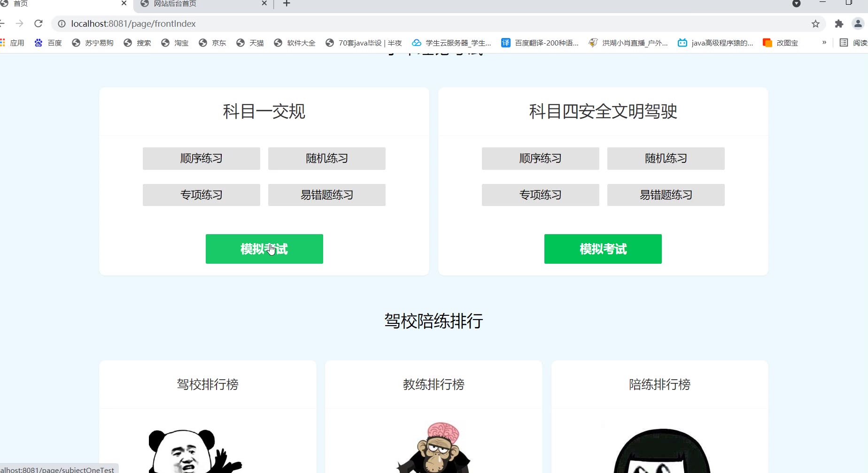Open the monkey image in 教练排行榜
This screenshot has width=868, height=473.
click(x=433, y=448)
